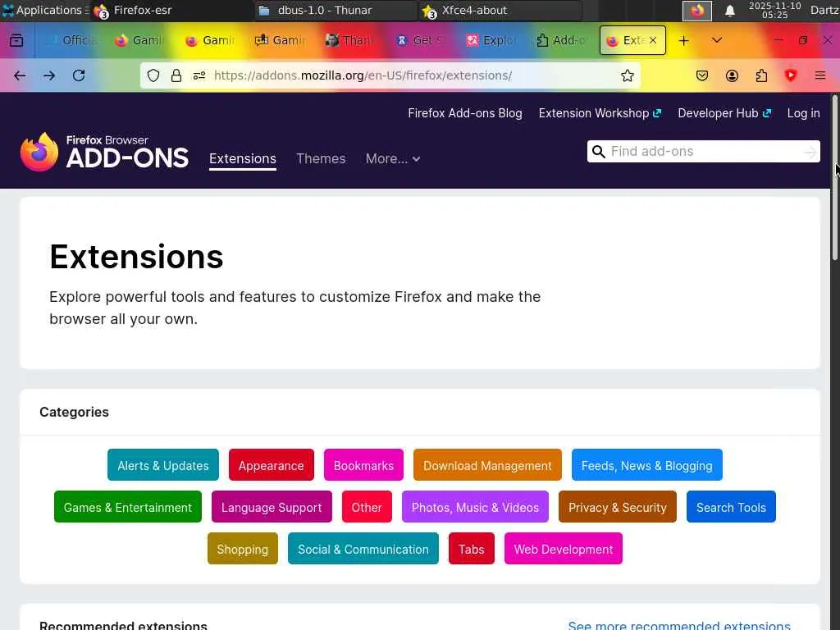Open the Firefox hamburger menu
Image resolution: width=840 pixels, height=630 pixels.
[x=820, y=75]
